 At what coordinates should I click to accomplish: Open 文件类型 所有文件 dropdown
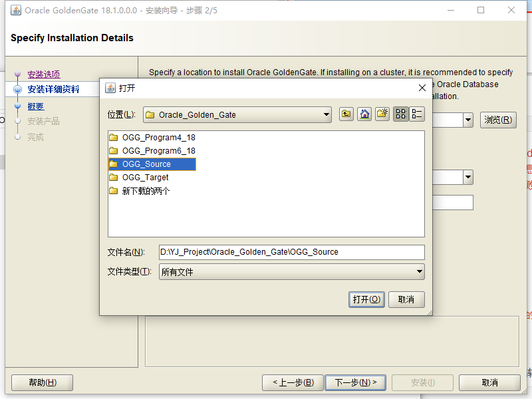[x=420, y=272]
